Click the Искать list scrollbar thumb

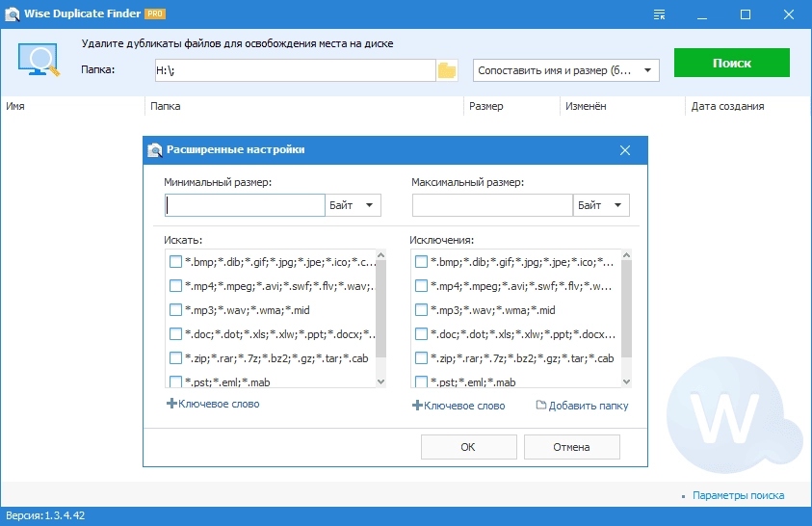tap(381, 309)
